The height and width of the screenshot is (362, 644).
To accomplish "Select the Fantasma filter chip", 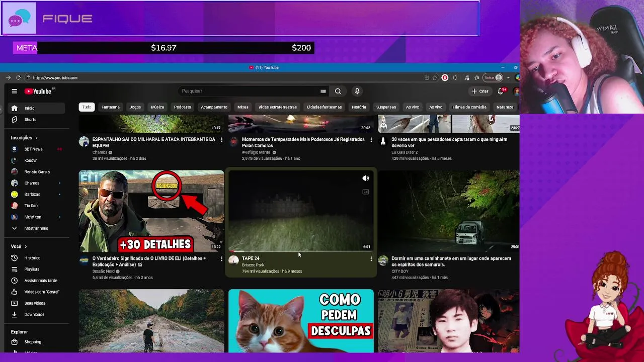I will [110, 107].
